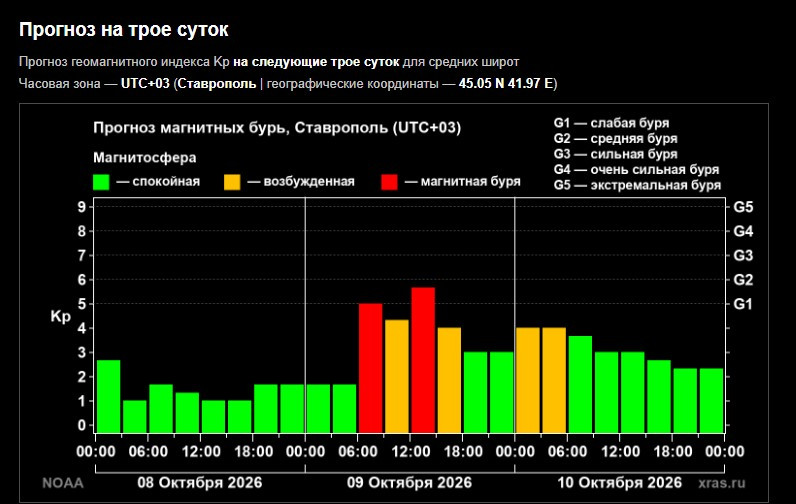Image resolution: width=796 pixels, height=504 pixels.
Task: Click the heading 'Прогноз на трое суток'
Action: [123, 29]
